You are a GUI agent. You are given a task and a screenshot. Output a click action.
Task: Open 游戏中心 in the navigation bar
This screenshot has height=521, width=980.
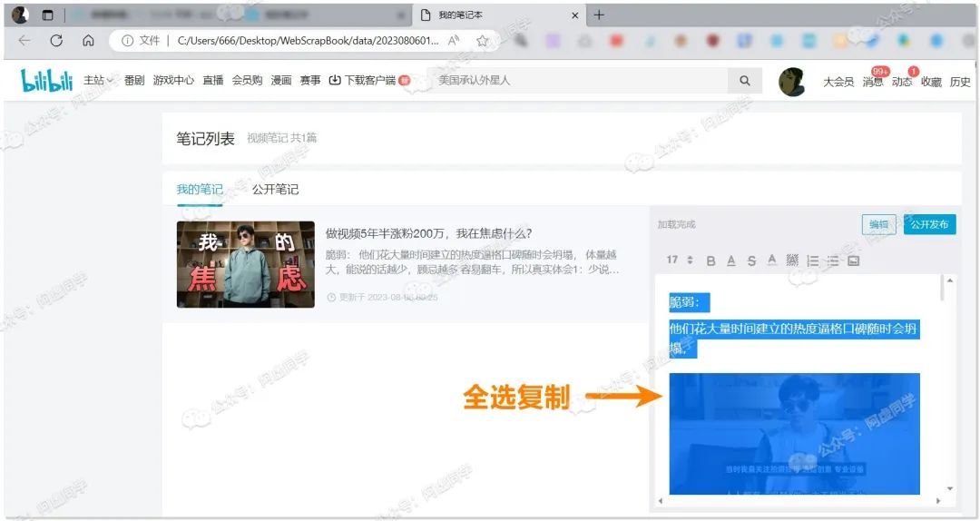[x=173, y=80]
